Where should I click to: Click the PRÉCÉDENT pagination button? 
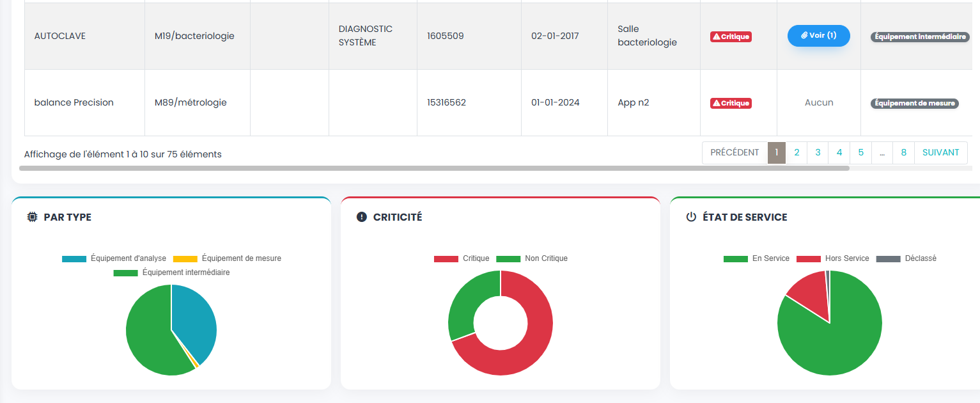(x=735, y=153)
